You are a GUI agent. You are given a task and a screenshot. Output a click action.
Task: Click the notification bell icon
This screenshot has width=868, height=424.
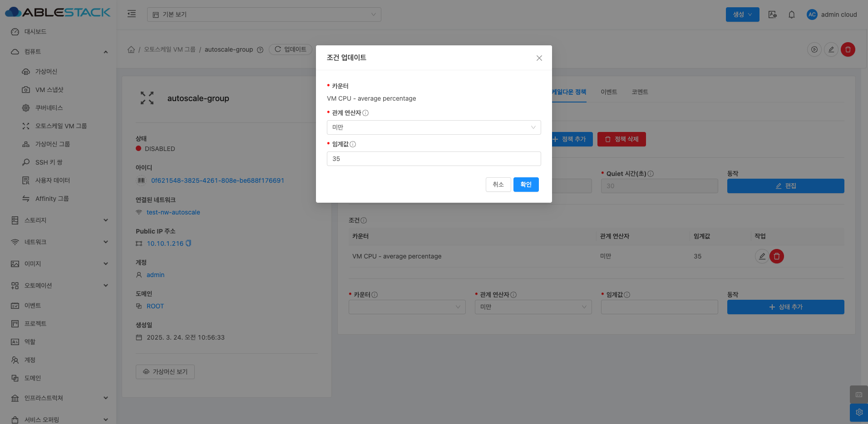click(792, 15)
